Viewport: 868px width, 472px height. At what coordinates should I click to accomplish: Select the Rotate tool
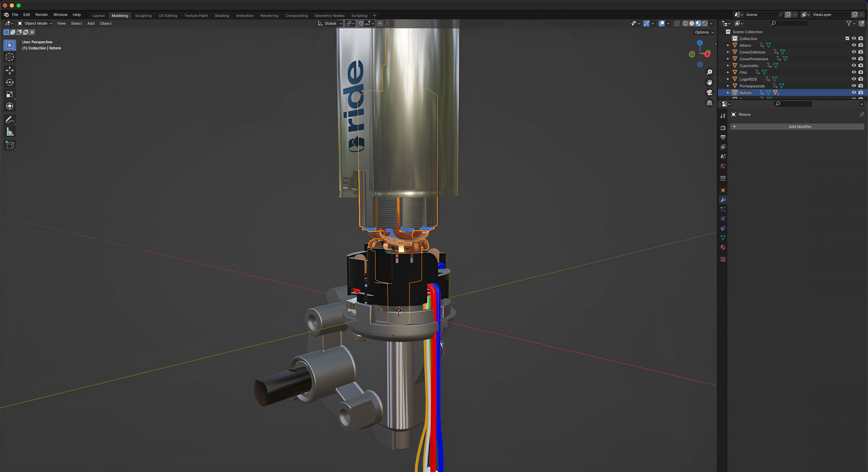(10, 82)
